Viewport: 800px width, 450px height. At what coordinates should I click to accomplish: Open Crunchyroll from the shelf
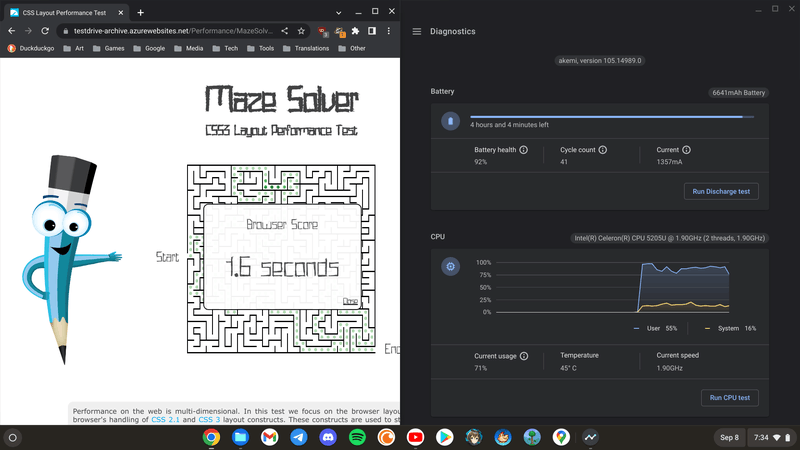point(386,437)
